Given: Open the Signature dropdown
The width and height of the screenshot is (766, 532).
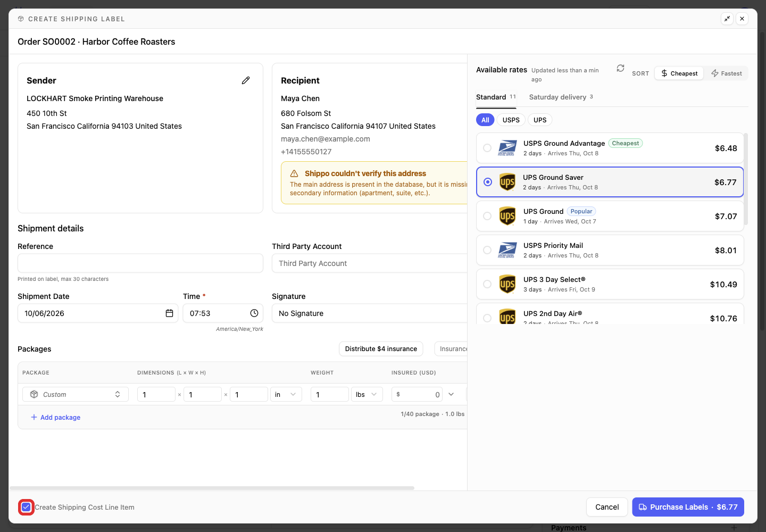Looking at the screenshot, I should click(370, 313).
